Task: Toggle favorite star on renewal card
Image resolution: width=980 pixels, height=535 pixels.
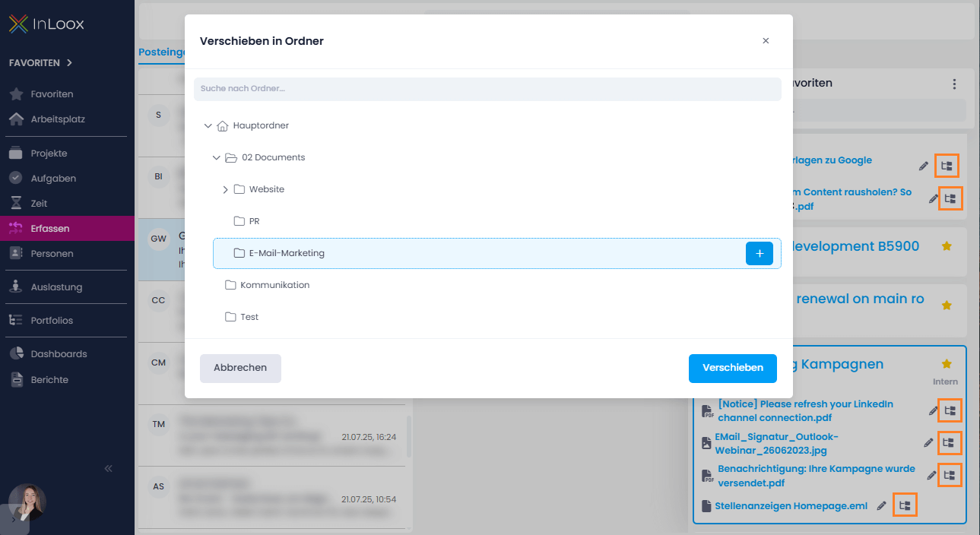Action: click(x=947, y=305)
